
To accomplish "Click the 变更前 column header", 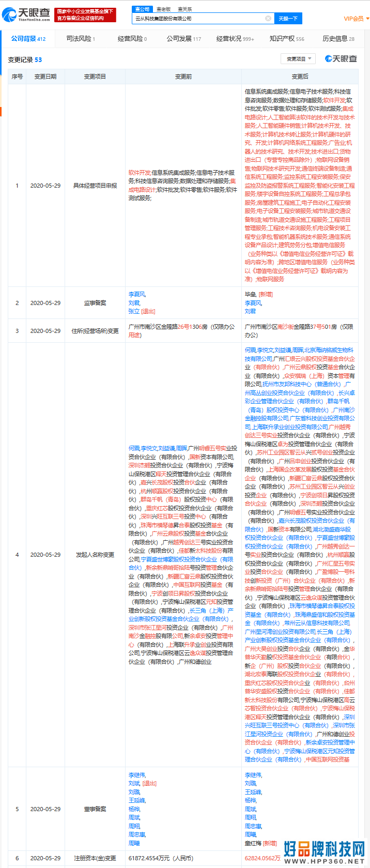I will pyautogui.click(x=183, y=77).
